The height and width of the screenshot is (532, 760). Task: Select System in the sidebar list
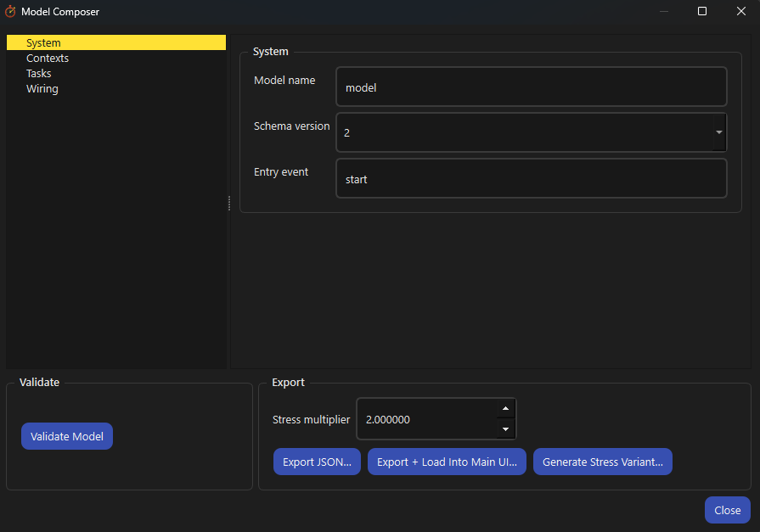click(115, 42)
